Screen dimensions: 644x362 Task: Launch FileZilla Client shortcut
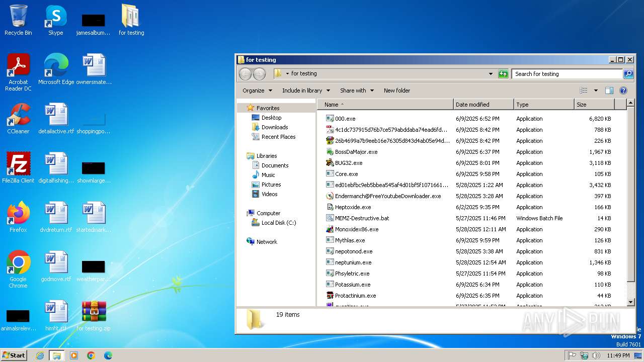(x=18, y=168)
